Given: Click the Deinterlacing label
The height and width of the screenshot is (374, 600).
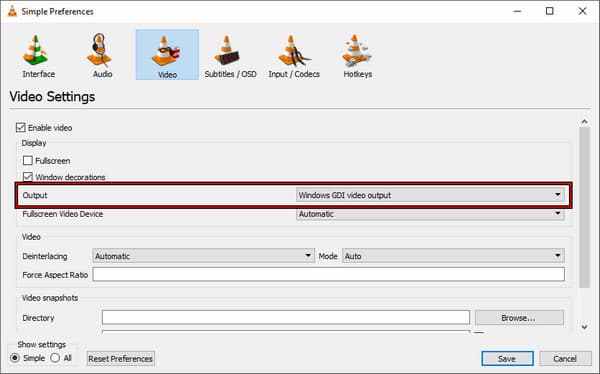Looking at the screenshot, I should pos(45,256).
